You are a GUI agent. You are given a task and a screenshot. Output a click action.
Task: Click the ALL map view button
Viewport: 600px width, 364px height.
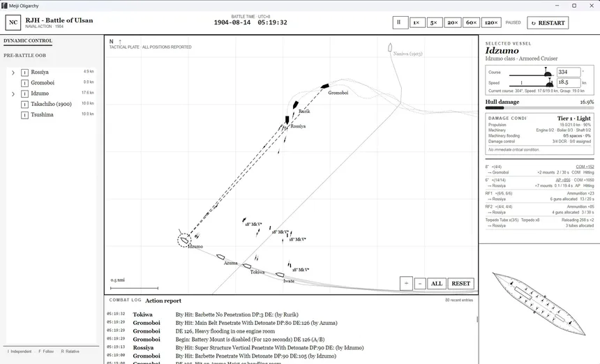[436, 283]
